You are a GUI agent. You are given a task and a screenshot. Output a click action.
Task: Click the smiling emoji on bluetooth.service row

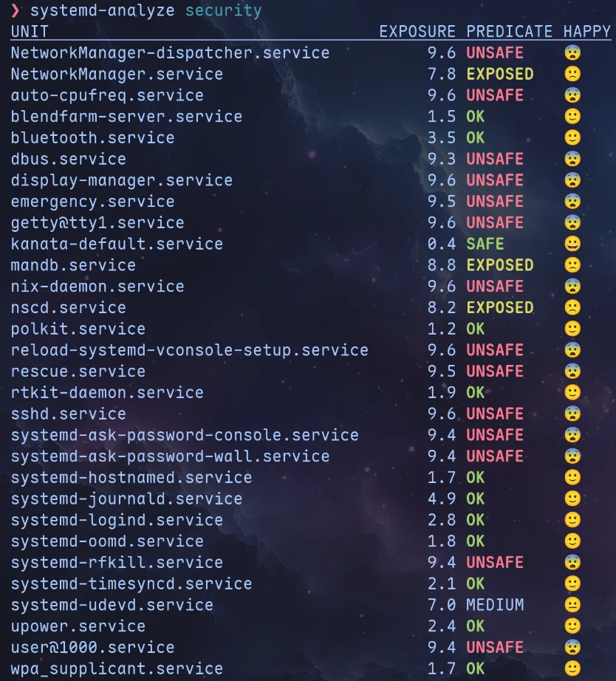(x=572, y=137)
